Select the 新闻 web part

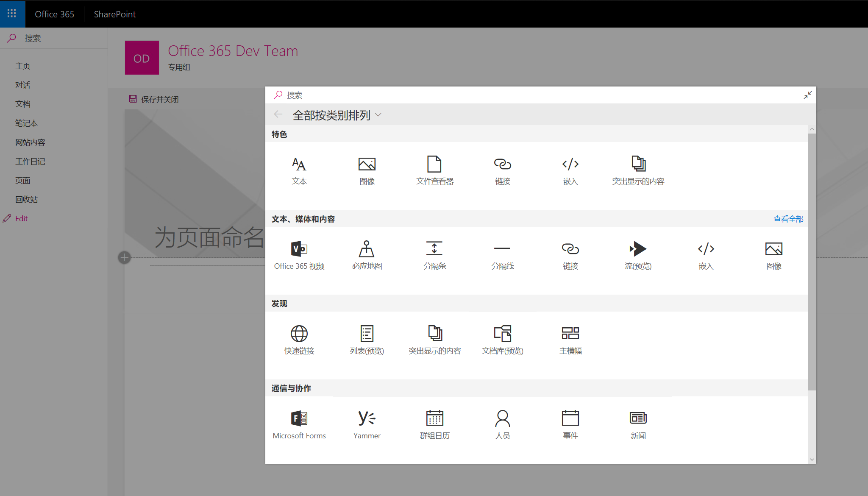click(638, 423)
